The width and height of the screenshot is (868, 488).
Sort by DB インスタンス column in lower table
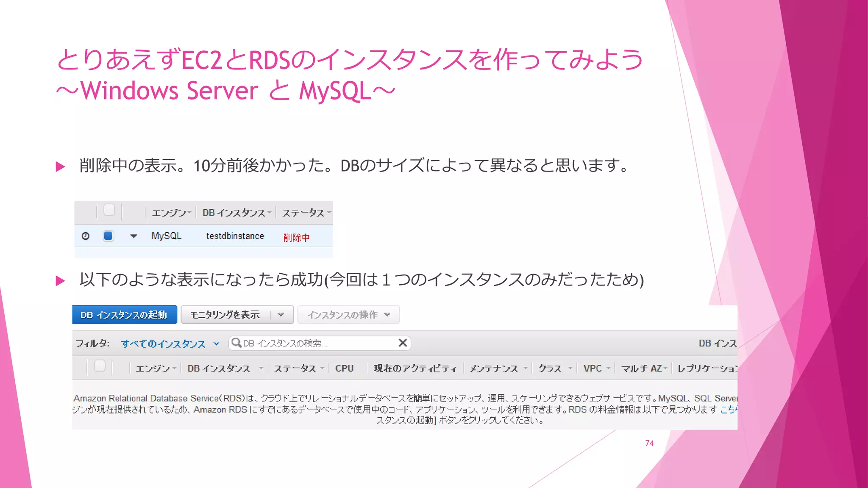[225, 369]
